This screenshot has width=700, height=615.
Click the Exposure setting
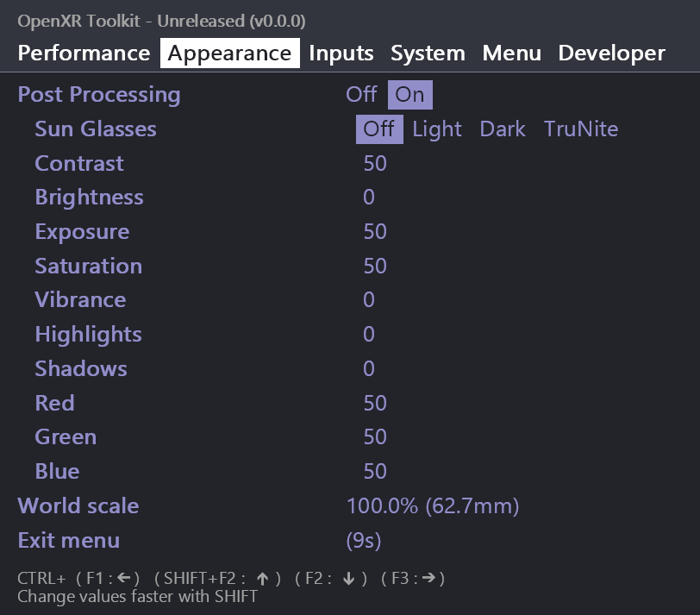(374, 231)
